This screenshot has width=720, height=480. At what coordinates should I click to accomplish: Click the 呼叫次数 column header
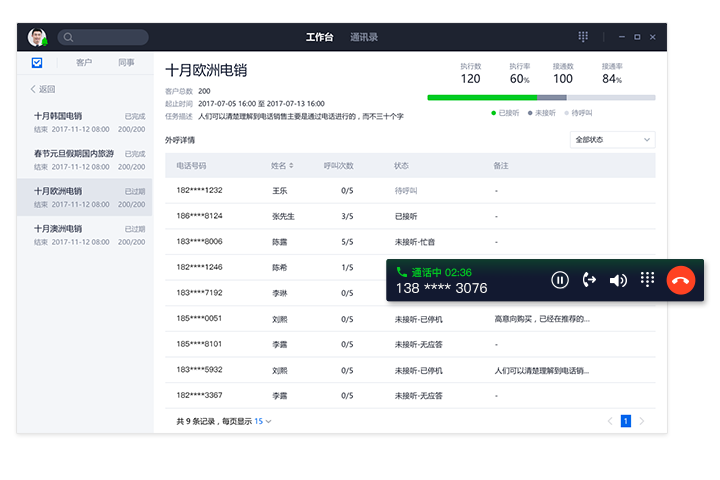pos(338,166)
